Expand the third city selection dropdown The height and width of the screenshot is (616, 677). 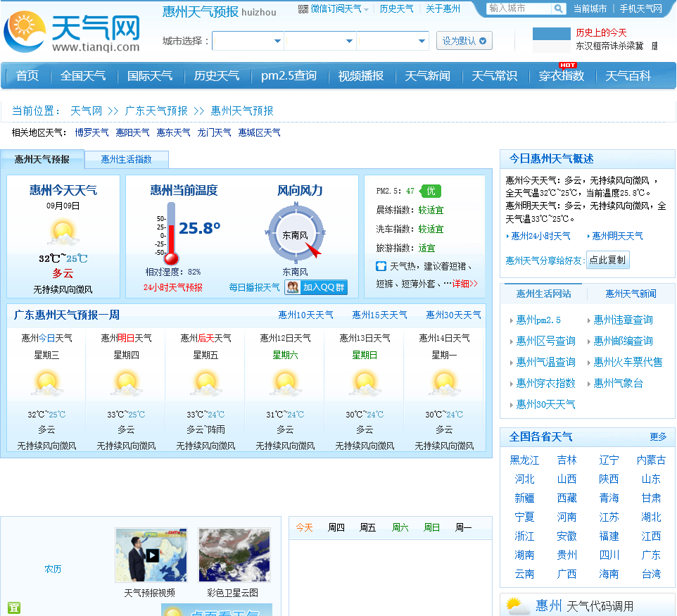click(x=393, y=41)
